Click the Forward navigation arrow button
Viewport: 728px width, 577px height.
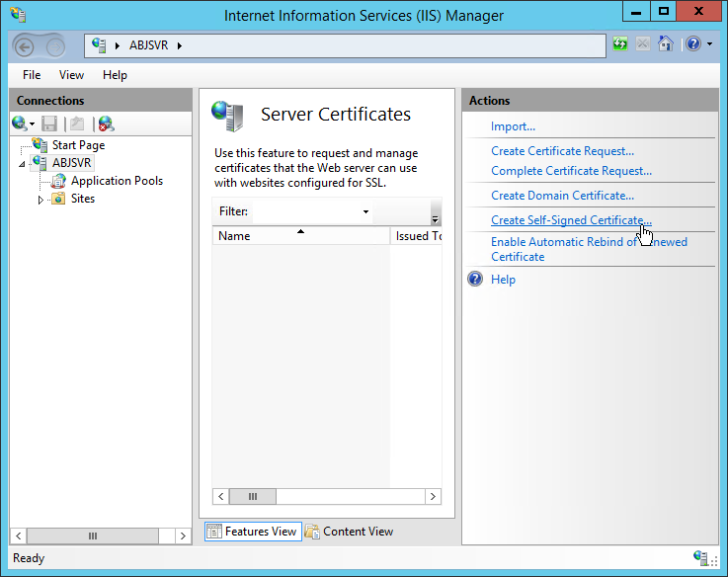55,46
